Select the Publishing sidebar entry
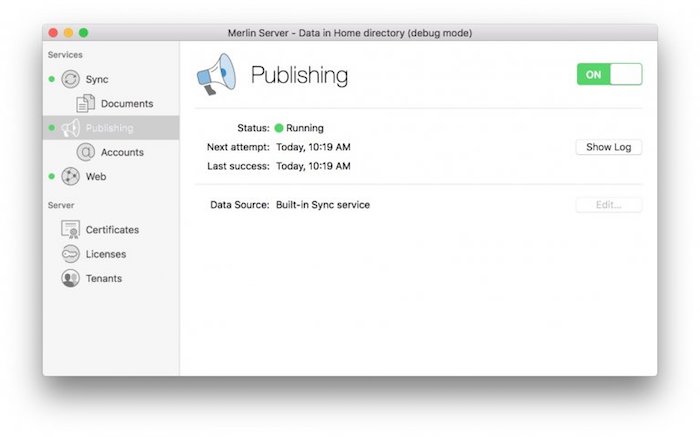700x437 pixels. tap(111, 128)
